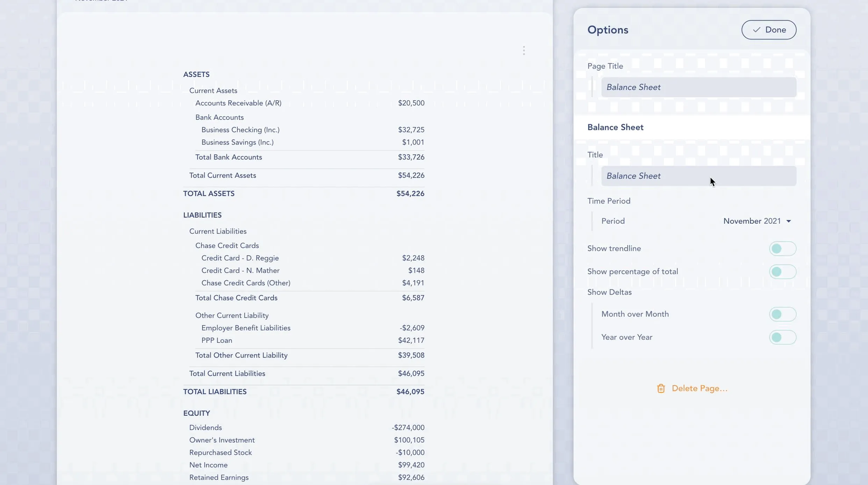This screenshot has width=868, height=485.
Task: Select the Business Checking (Inc.) line
Action: point(241,130)
